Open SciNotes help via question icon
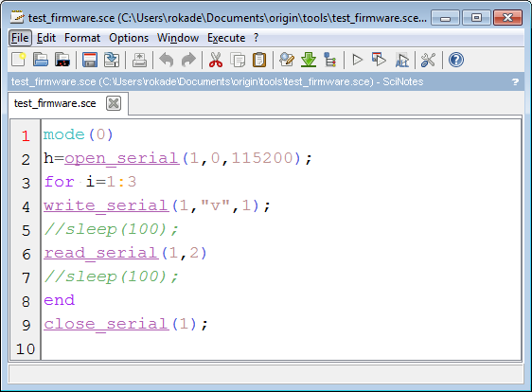 456,60
